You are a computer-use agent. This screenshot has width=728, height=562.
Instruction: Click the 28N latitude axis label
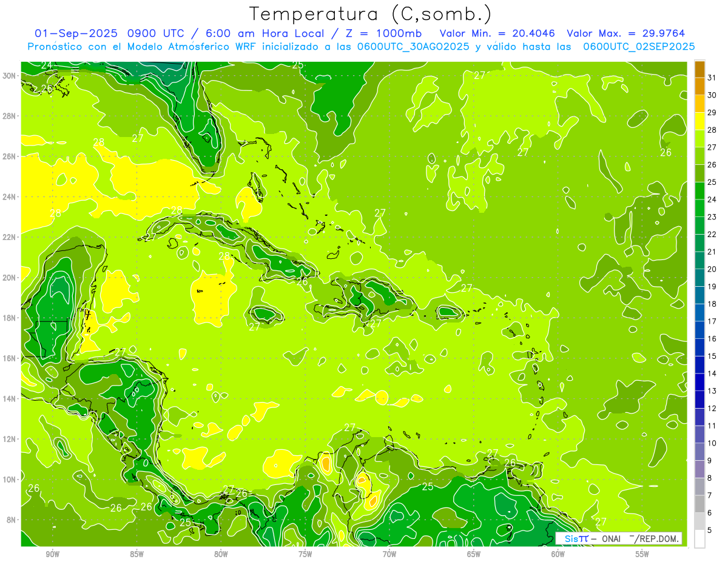10,116
